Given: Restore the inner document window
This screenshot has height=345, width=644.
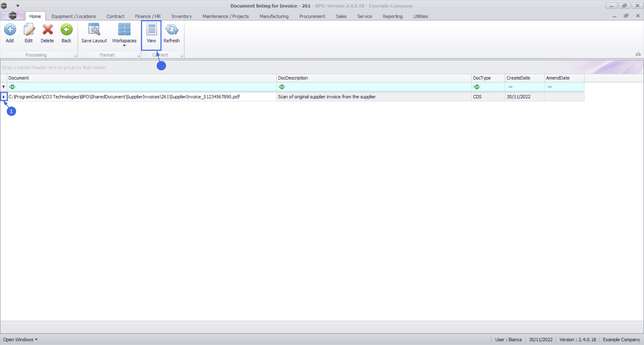Looking at the screenshot, I should (626, 16).
